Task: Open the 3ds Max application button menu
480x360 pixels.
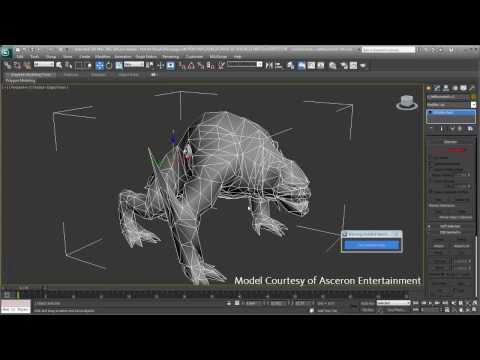Action: click(x=6, y=52)
